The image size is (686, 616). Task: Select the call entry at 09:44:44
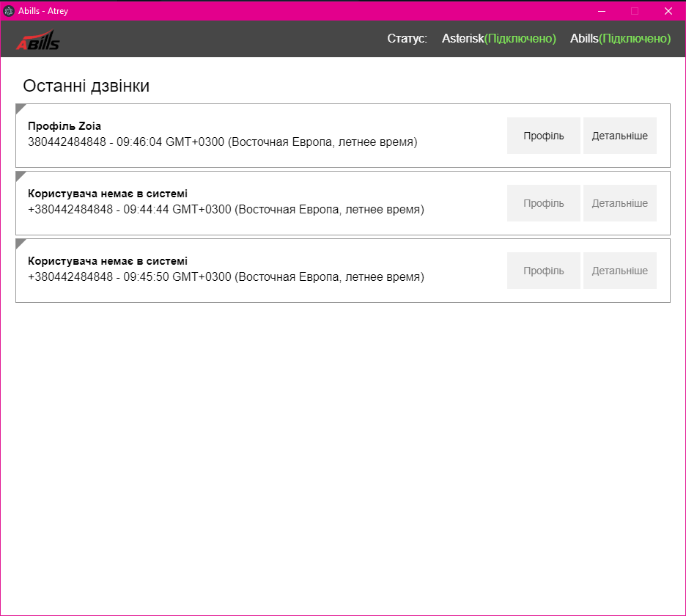click(x=226, y=210)
